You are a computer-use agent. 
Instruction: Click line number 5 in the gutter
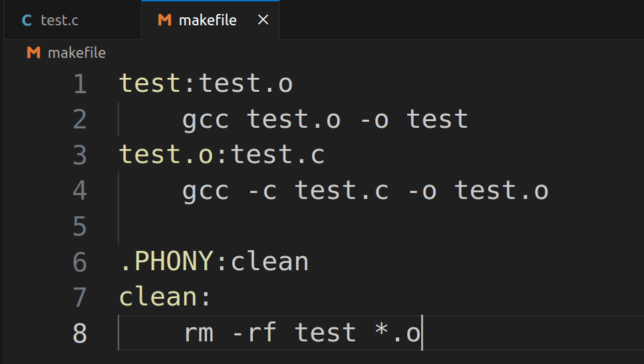pyautogui.click(x=80, y=226)
